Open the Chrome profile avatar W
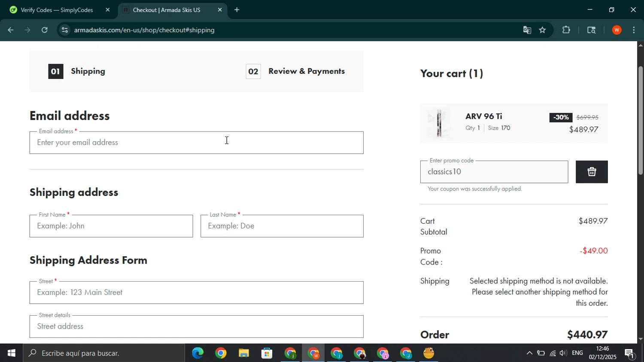Image resolution: width=644 pixels, height=362 pixels. pyautogui.click(x=617, y=30)
